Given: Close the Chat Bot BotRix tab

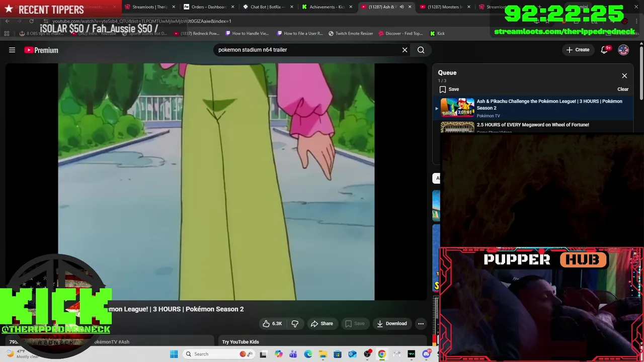Looking at the screenshot, I should (x=291, y=7).
